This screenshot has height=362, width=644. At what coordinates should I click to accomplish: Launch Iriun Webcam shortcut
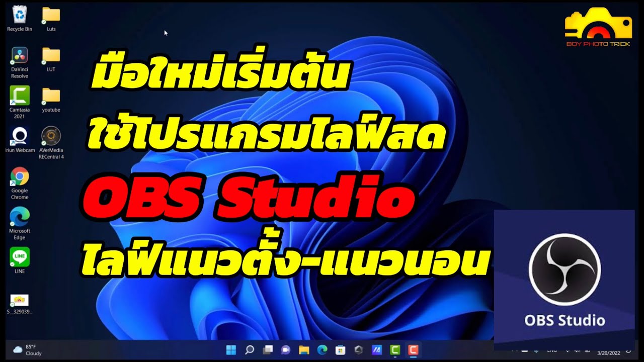coord(20,139)
